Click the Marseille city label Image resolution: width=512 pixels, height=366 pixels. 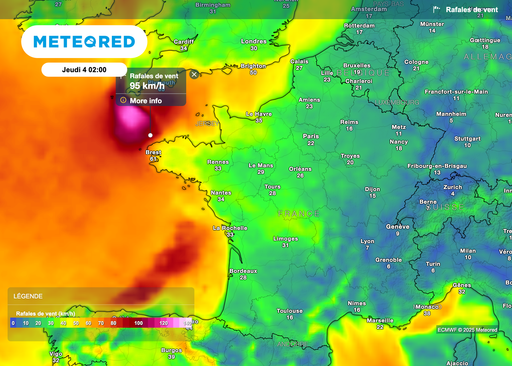coord(380,320)
